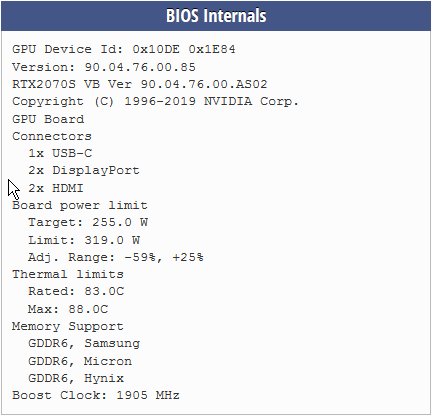This screenshot has width=432, height=416.
Task: Click the GDDR6, Samsung entry
Action: [x=84, y=344]
